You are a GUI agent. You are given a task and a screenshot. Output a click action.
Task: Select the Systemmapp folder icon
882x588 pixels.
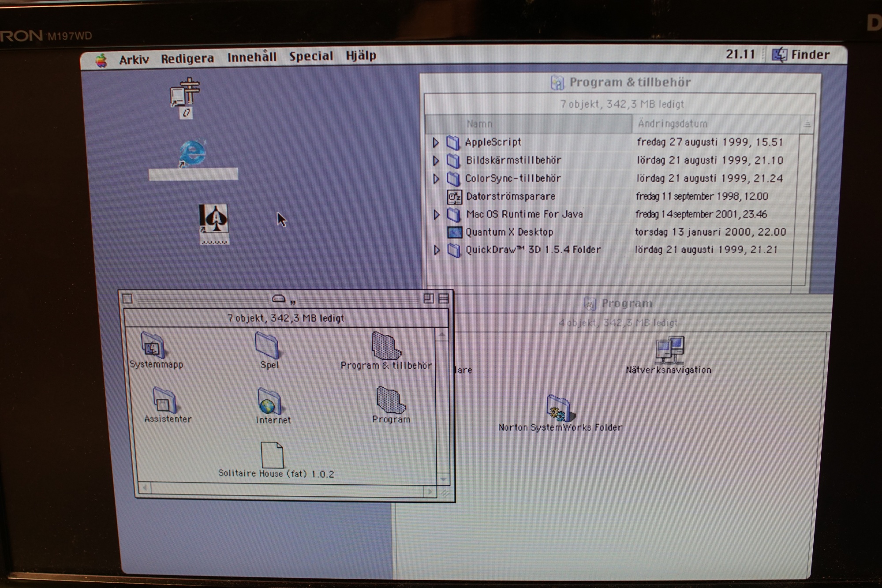[x=153, y=345]
